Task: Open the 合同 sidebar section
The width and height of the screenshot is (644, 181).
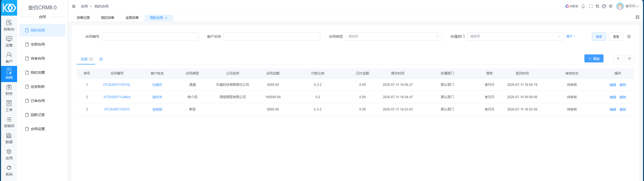Action: (9, 74)
